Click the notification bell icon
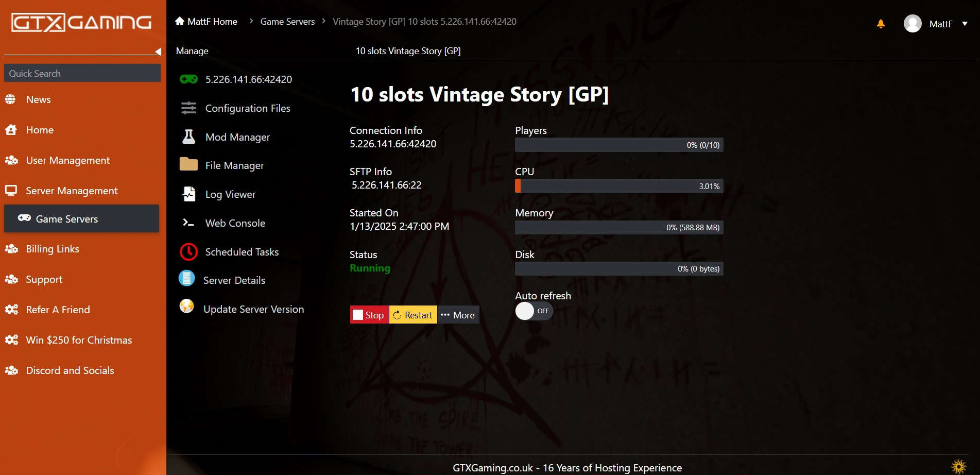 881,24
